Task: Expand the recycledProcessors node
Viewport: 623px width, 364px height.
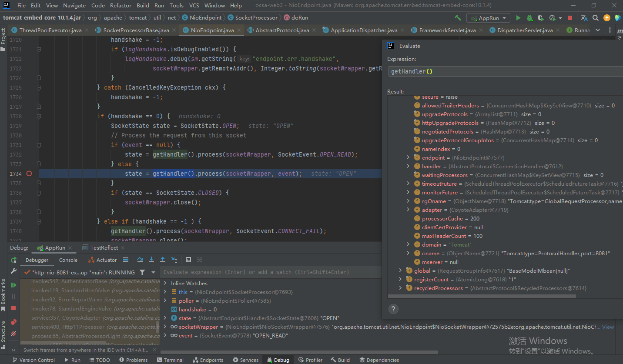Action: point(400,288)
